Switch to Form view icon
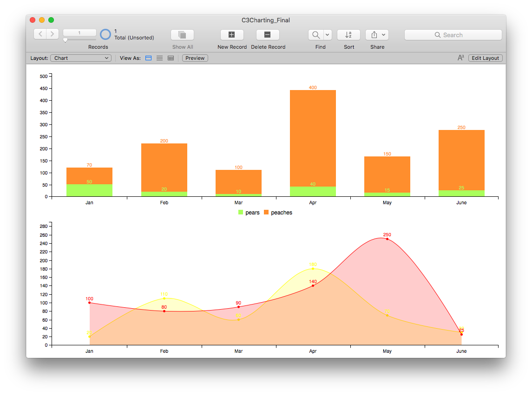The image size is (532, 395). point(148,58)
